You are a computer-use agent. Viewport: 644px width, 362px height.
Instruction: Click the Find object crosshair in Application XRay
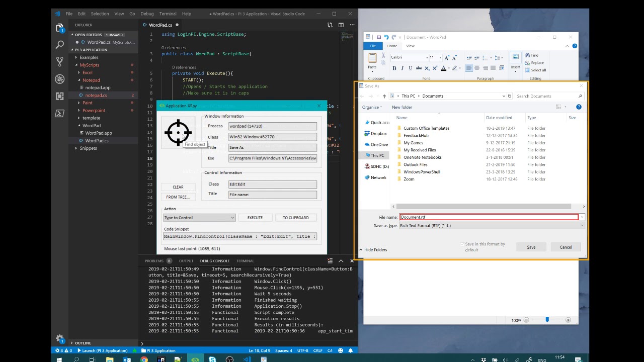click(178, 133)
